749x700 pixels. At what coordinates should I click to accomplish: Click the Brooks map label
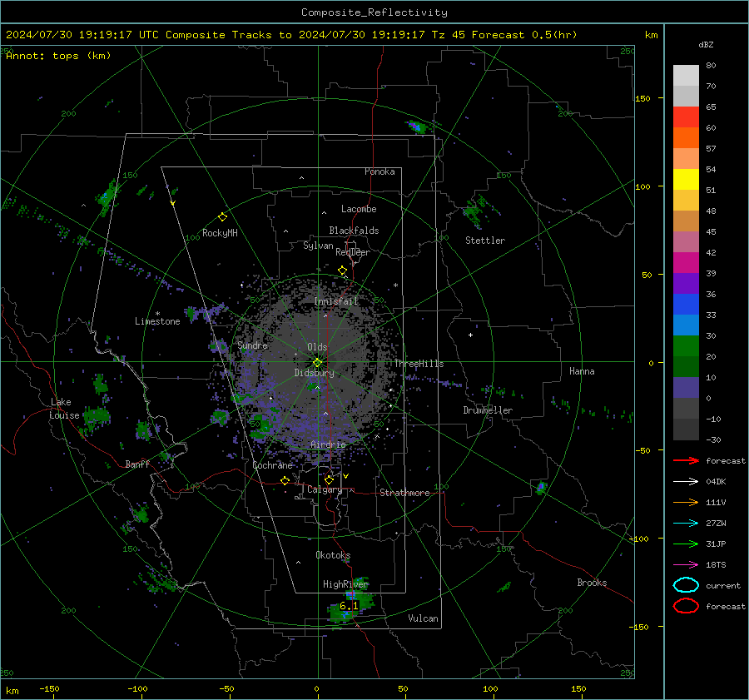[592, 583]
